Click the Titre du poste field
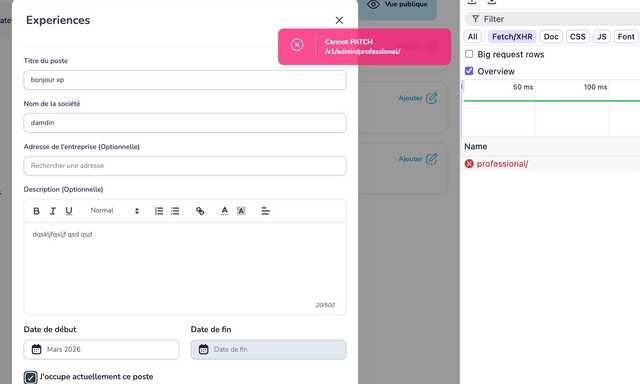Viewport: 640px width, 384px height. click(x=185, y=80)
